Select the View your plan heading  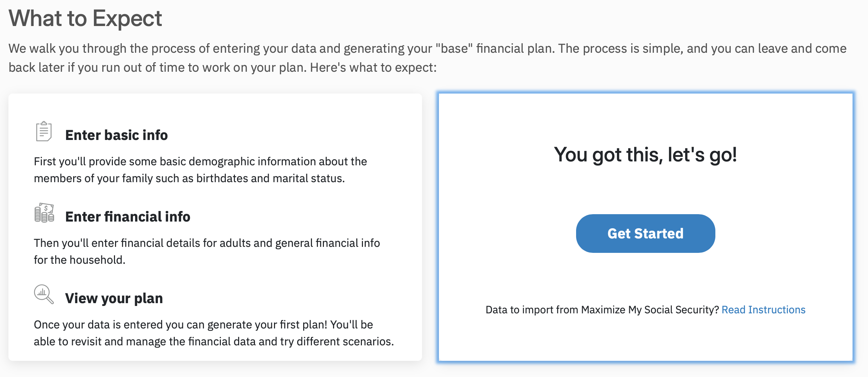[x=114, y=298]
